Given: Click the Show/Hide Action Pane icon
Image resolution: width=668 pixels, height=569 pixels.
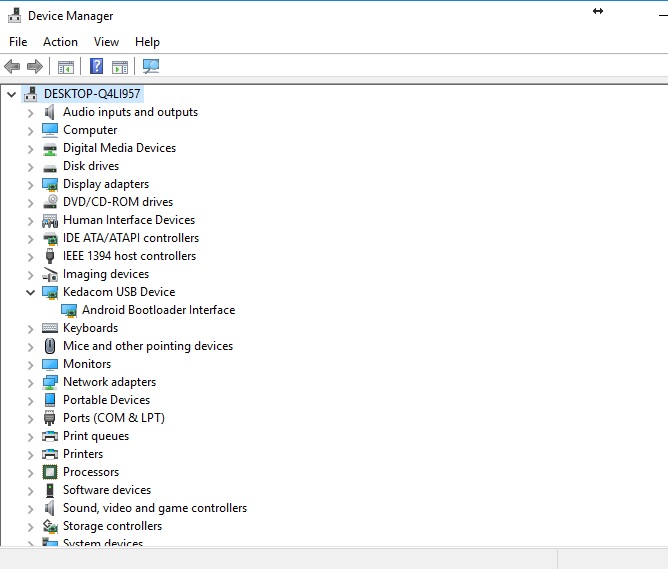Looking at the screenshot, I should (120, 67).
